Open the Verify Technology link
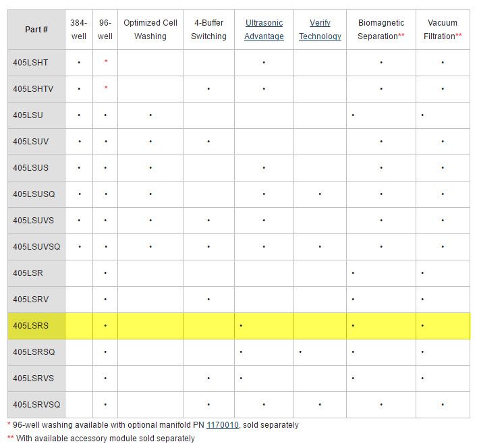 (x=320, y=30)
